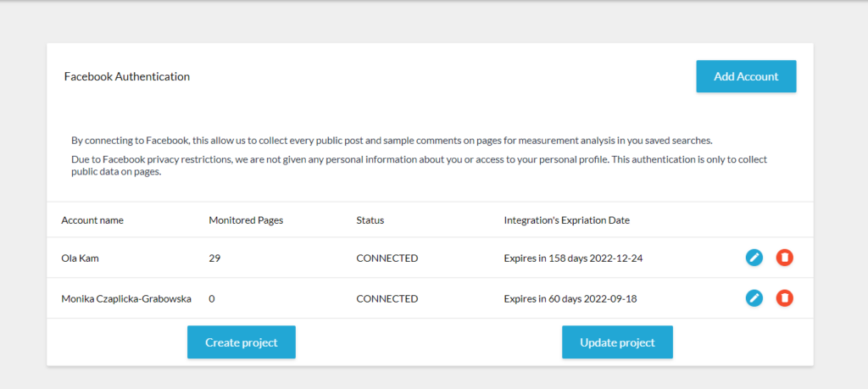Screen dimensions: 868x389
Task: Edit the Monika Czaplicka-Grabowska account
Action: pos(754,298)
